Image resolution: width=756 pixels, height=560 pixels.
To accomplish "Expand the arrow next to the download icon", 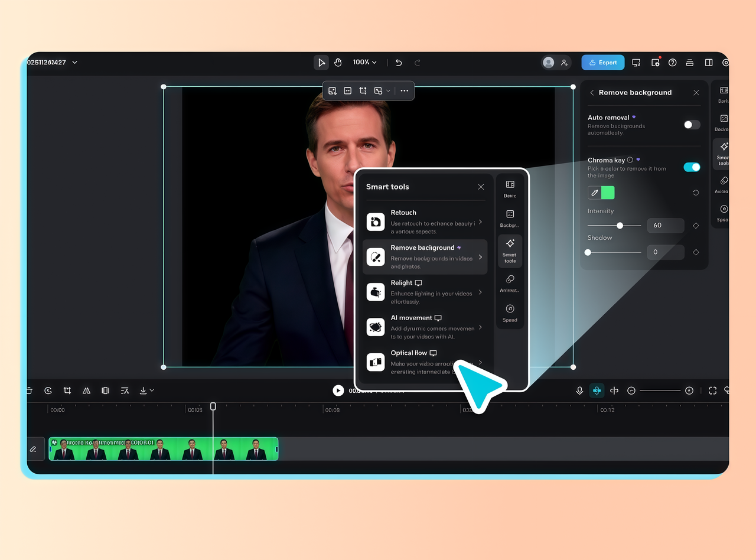I will pos(151,390).
